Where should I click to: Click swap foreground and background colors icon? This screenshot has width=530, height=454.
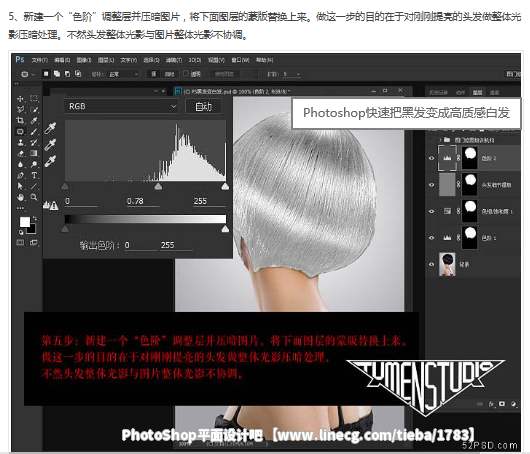click(x=34, y=218)
